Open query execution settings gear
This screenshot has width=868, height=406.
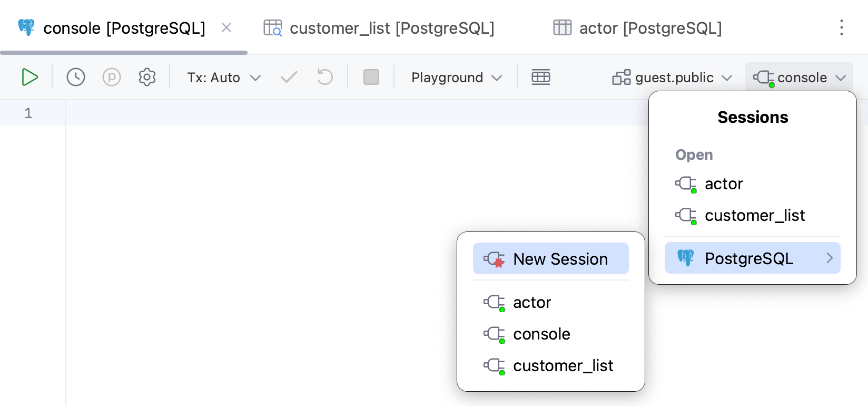[147, 78]
